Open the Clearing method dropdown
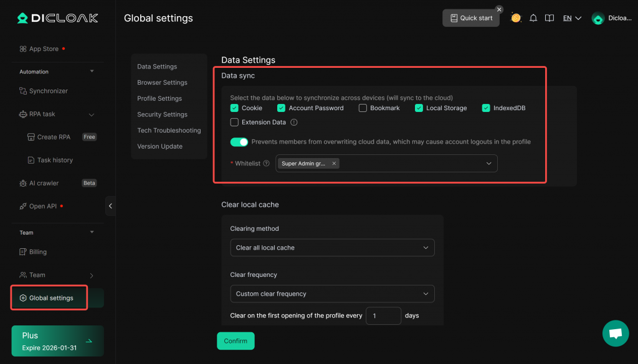 coord(332,248)
